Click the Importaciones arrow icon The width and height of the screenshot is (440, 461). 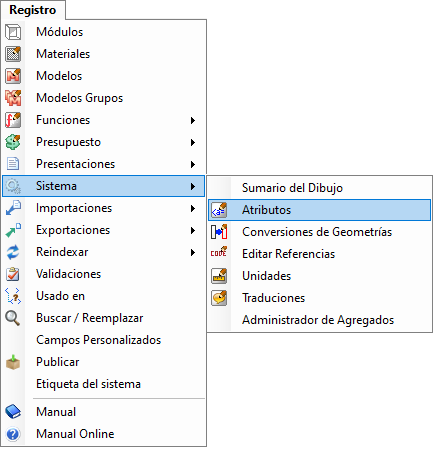13,208
